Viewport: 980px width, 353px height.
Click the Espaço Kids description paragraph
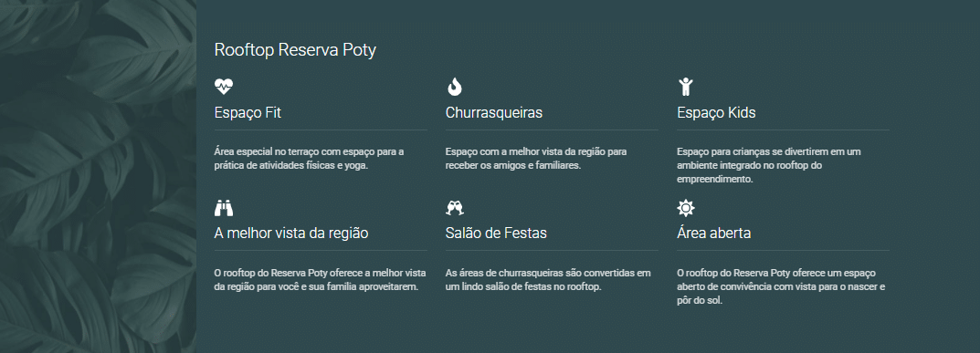(769, 165)
